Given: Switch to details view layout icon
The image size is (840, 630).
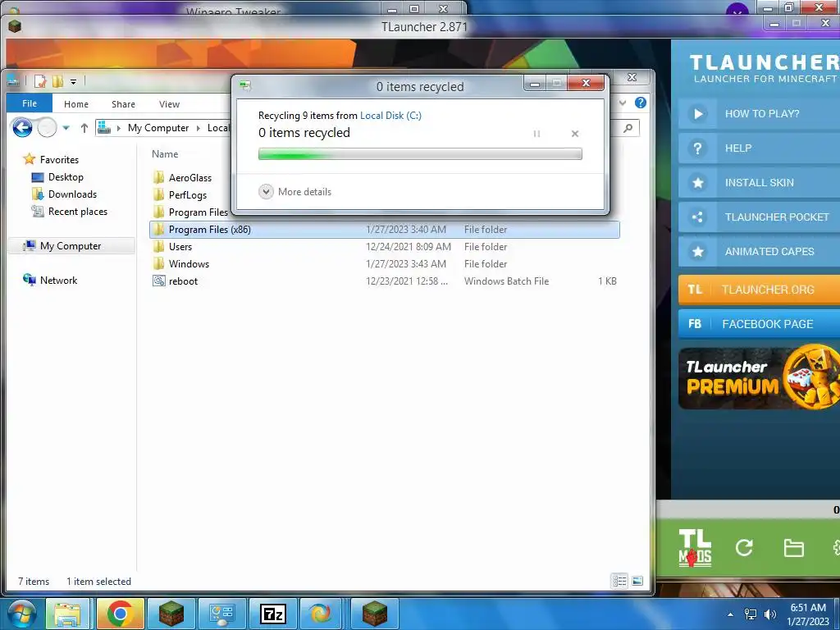Looking at the screenshot, I should point(620,581).
